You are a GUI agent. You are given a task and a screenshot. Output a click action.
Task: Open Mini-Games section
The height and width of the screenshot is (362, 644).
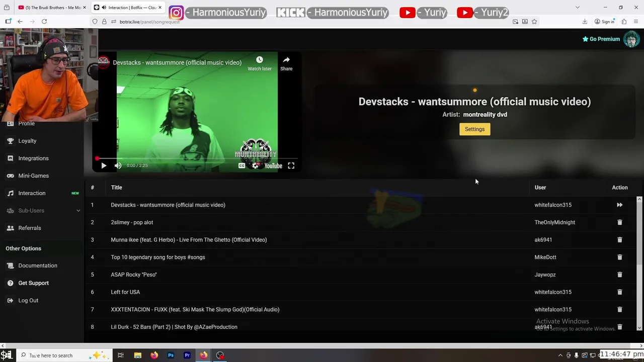33,175
